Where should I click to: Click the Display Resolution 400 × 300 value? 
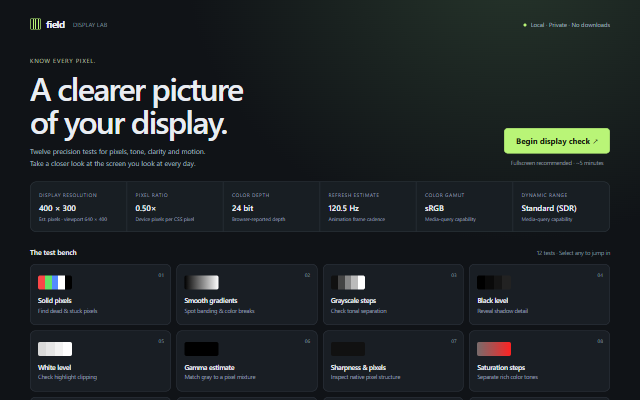click(x=58, y=208)
